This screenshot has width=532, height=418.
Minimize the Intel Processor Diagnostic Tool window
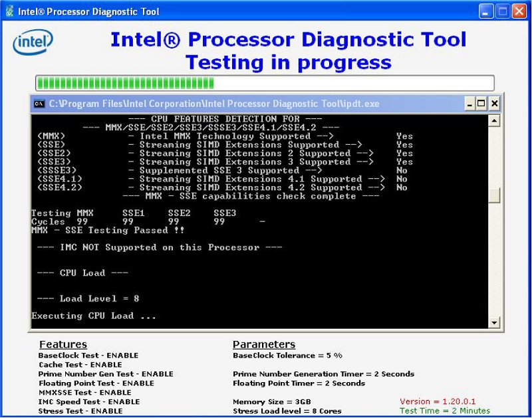[486, 11]
